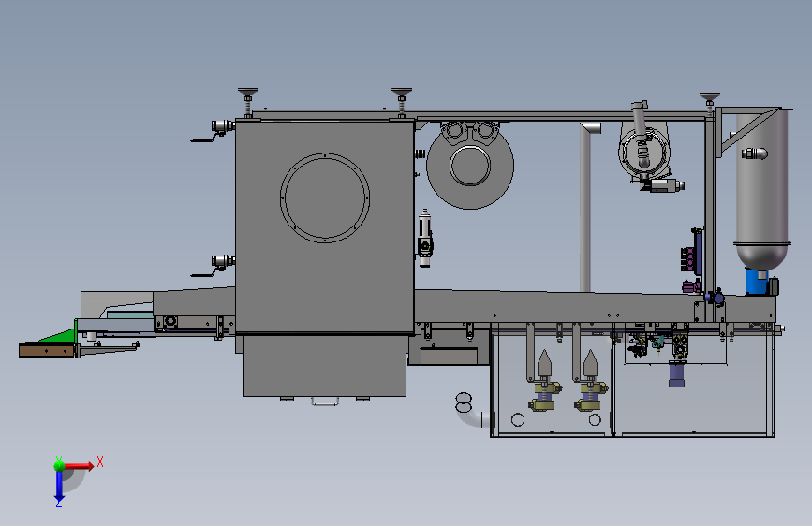
Task: Select the teal panel on the left conveyor
Action: point(129,314)
